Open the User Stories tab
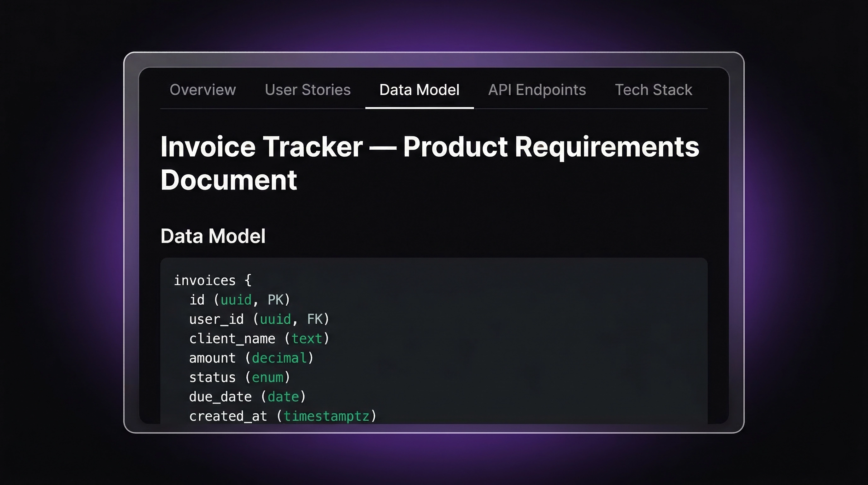The width and height of the screenshot is (868, 485). click(x=308, y=90)
